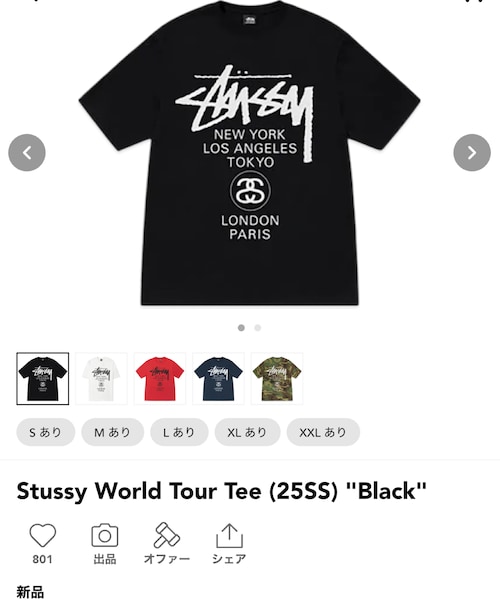Tap the シェア share icon
The height and width of the screenshot is (600, 500).
tap(229, 535)
